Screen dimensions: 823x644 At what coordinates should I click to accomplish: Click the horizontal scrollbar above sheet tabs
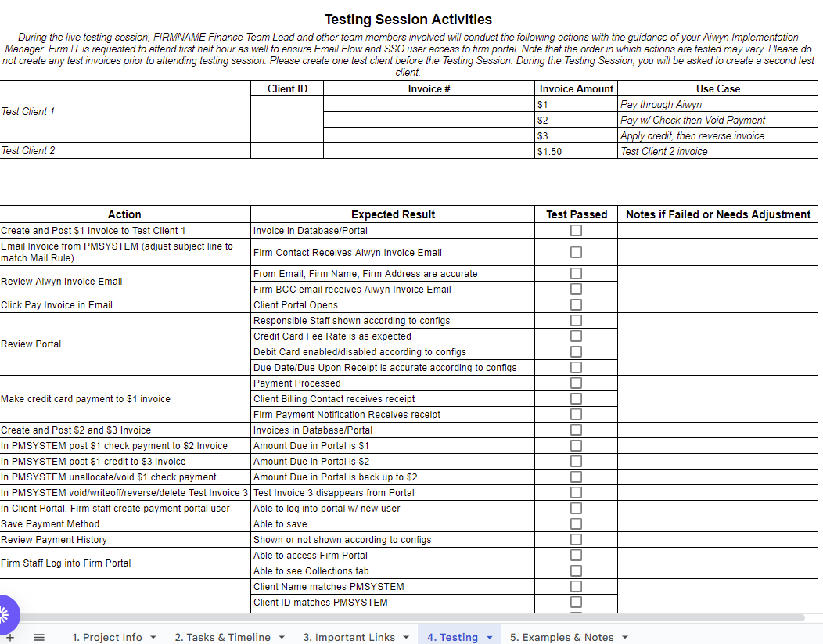[409, 617]
